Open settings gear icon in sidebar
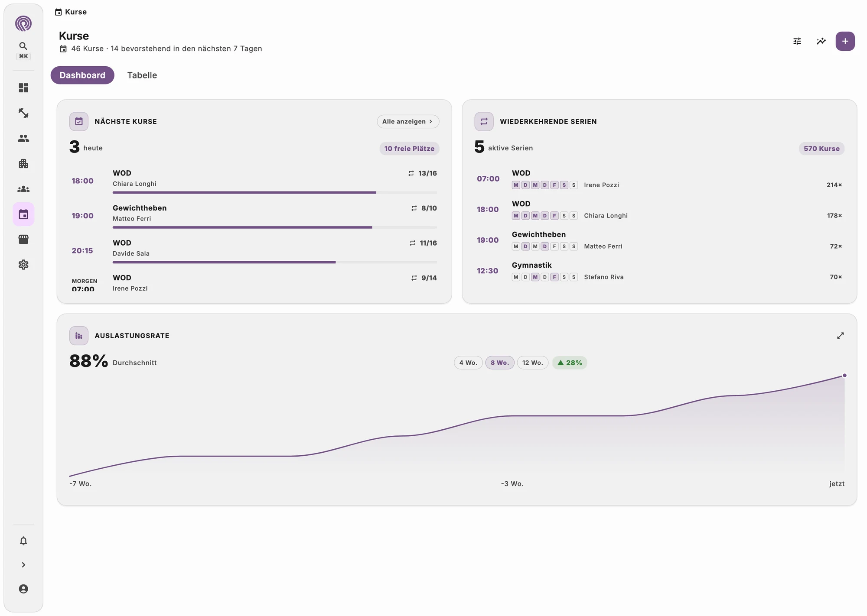The height and width of the screenshot is (616, 867). point(23,265)
